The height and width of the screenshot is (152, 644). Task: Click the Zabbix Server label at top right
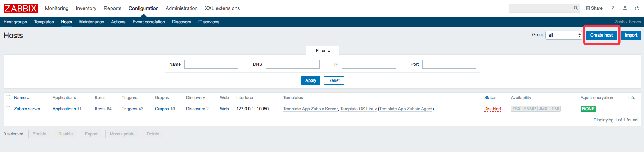click(x=628, y=22)
